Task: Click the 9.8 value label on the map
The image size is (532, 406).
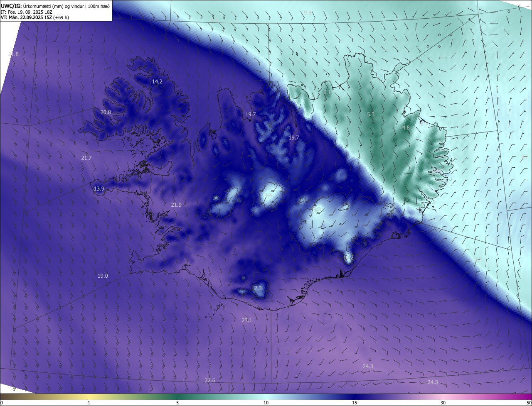Action: pyautogui.click(x=308, y=12)
